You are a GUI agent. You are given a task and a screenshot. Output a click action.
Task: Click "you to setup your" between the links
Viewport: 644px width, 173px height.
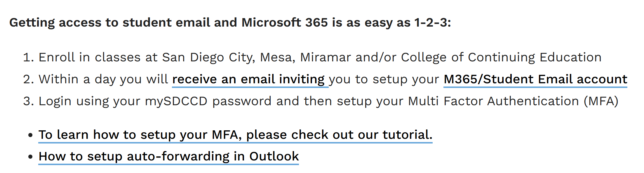click(384, 79)
